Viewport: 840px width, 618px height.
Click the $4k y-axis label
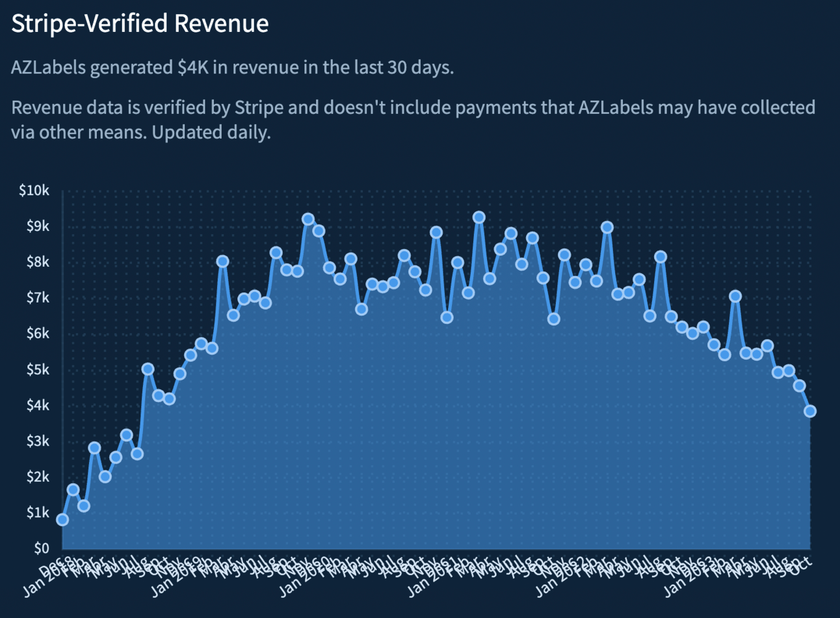tap(38, 405)
